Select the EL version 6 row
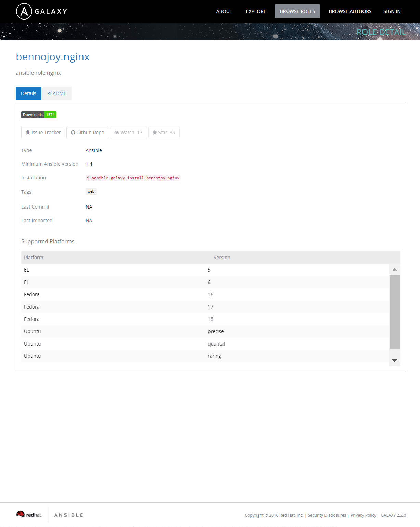The height and width of the screenshot is (527, 420). [x=205, y=282]
